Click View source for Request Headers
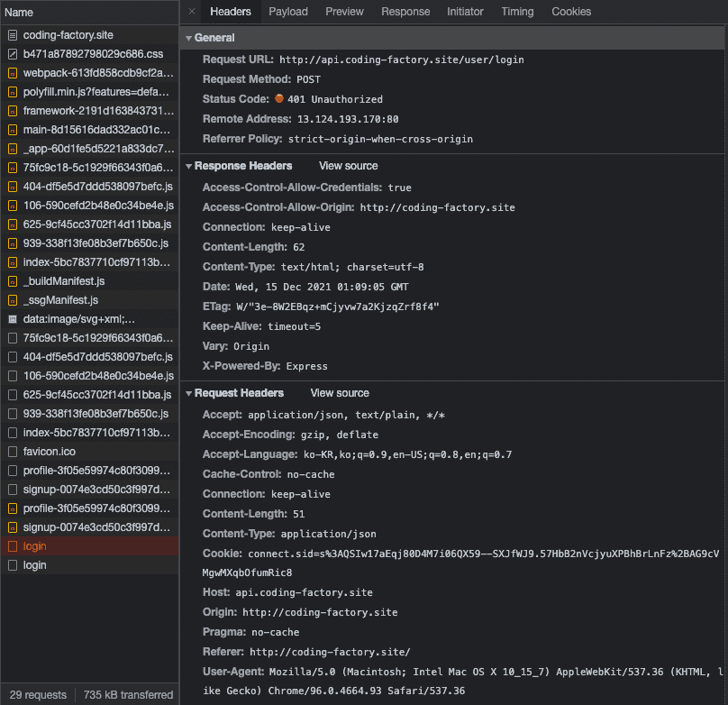 click(340, 393)
